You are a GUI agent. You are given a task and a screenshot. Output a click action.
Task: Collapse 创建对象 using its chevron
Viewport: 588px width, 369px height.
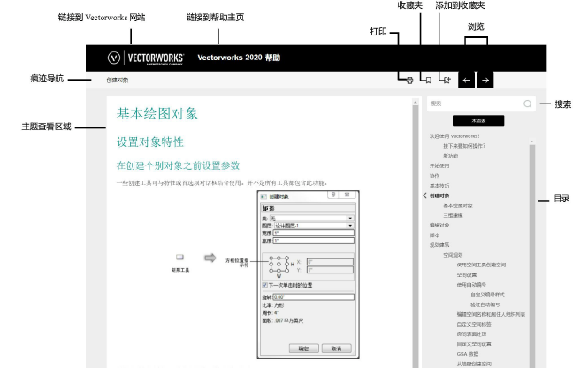[425, 196]
